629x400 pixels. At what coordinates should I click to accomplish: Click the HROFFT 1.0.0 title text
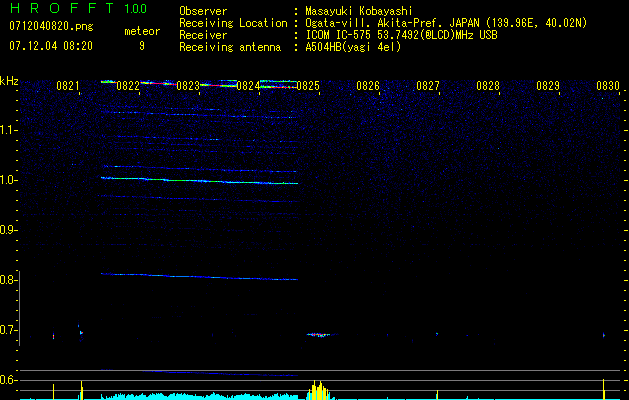pos(78,8)
